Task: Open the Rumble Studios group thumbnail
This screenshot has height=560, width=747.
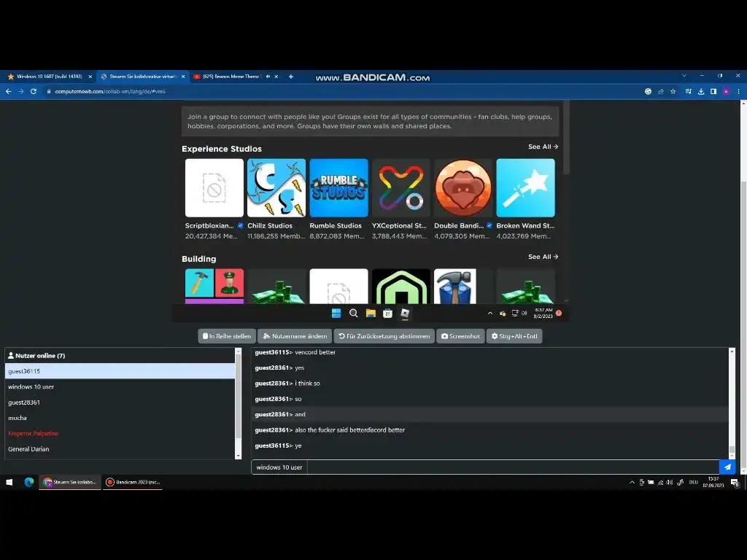Action: click(x=338, y=188)
